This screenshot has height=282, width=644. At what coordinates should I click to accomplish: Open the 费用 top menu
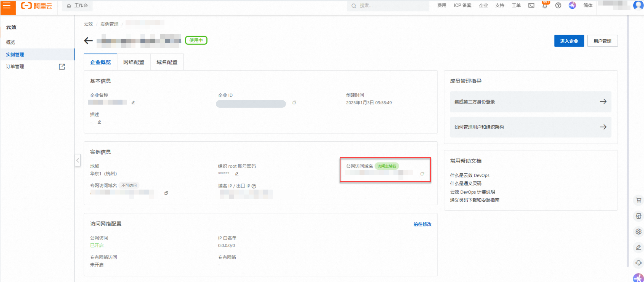[x=442, y=6]
